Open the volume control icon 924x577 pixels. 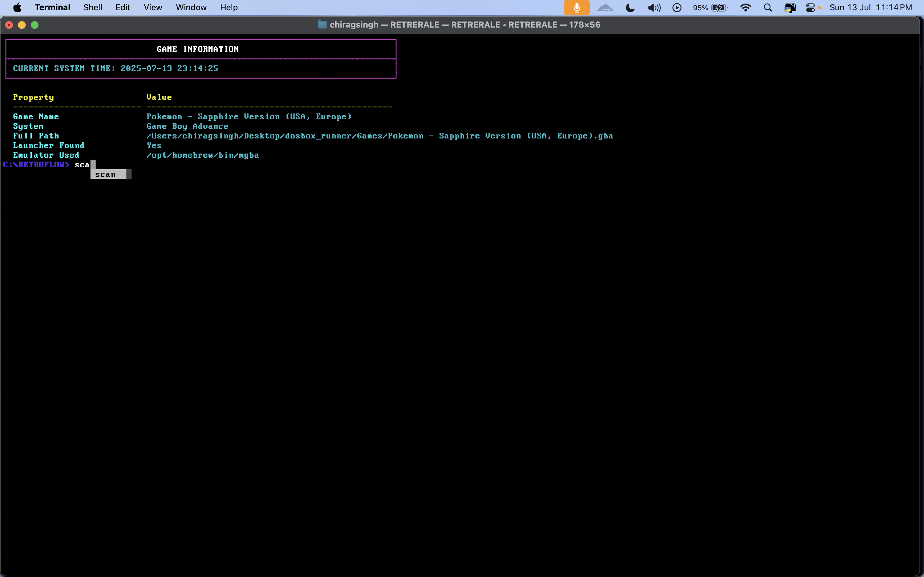coord(654,8)
